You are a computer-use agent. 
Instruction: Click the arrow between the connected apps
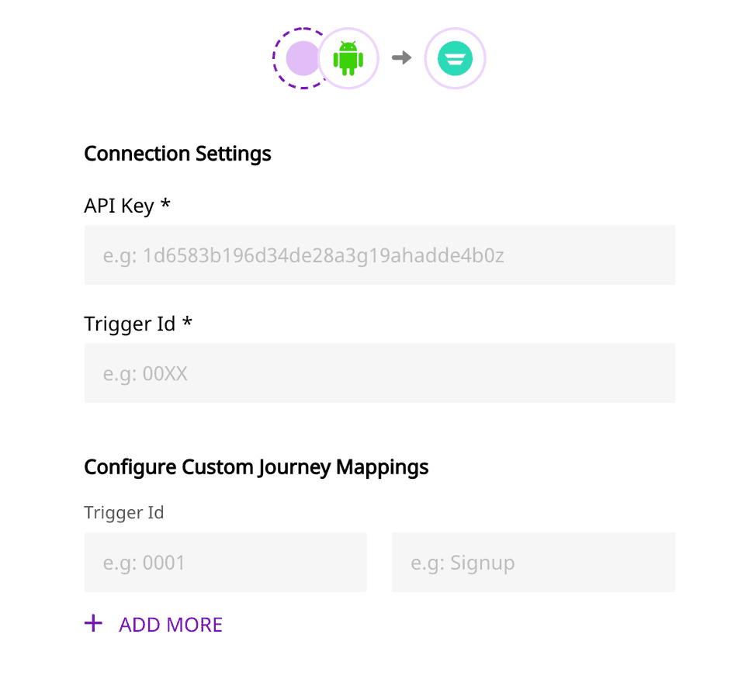402,58
